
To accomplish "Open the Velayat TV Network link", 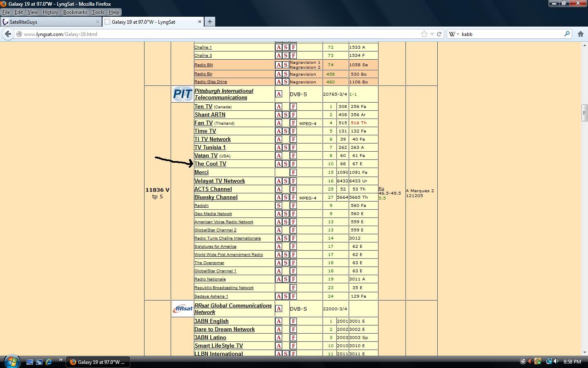I will click(x=220, y=181).
